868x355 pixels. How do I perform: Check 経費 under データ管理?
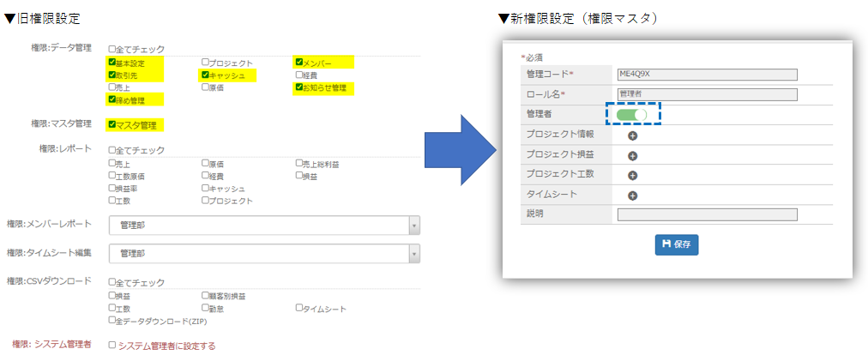tap(299, 75)
